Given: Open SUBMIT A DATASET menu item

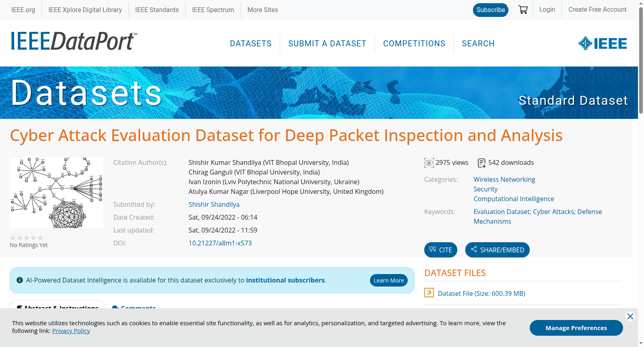Looking at the screenshot, I should pyautogui.click(x=327, y=44).
